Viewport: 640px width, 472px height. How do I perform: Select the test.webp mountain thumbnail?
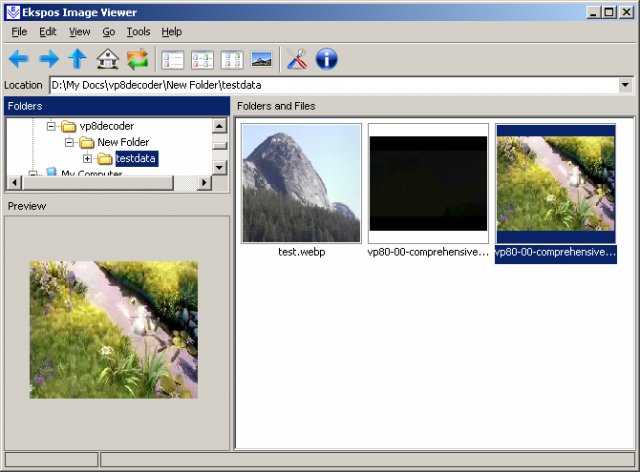click(x=301, y=183)
